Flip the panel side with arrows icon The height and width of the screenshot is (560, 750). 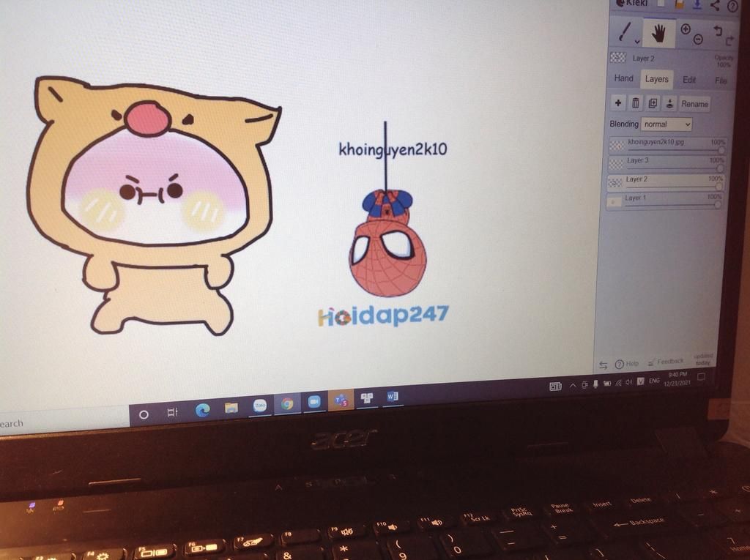pos(604,365)
